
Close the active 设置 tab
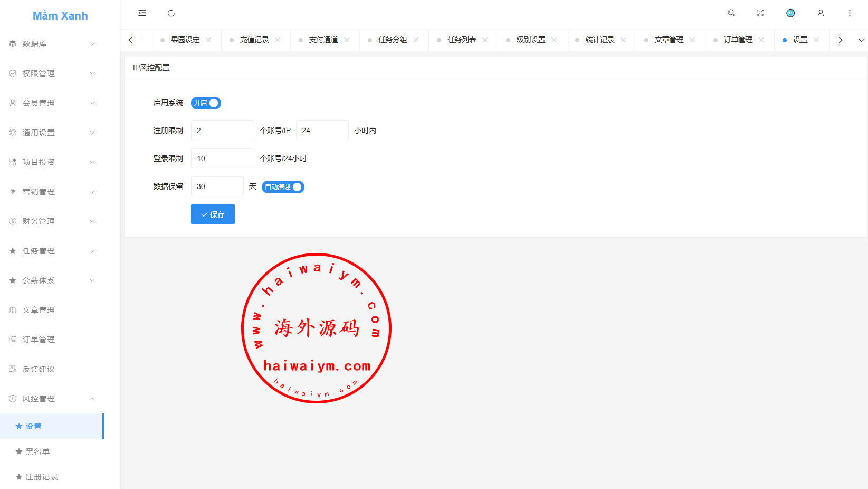pos(816,40)
